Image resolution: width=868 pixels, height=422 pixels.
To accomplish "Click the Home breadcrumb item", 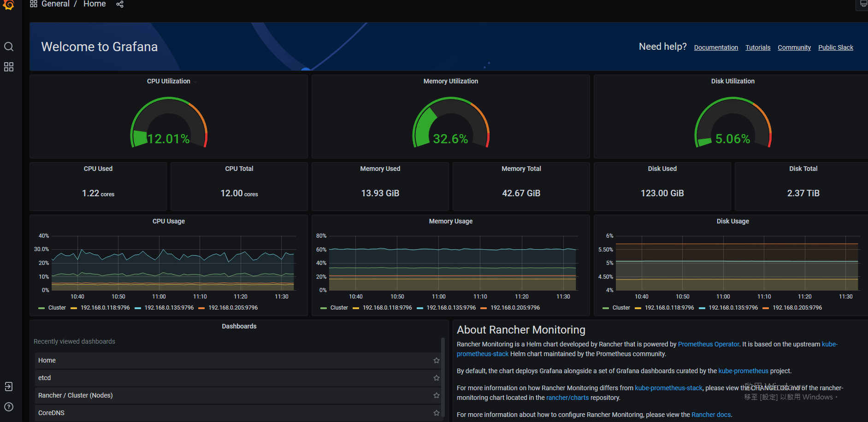I will [94, 4].
